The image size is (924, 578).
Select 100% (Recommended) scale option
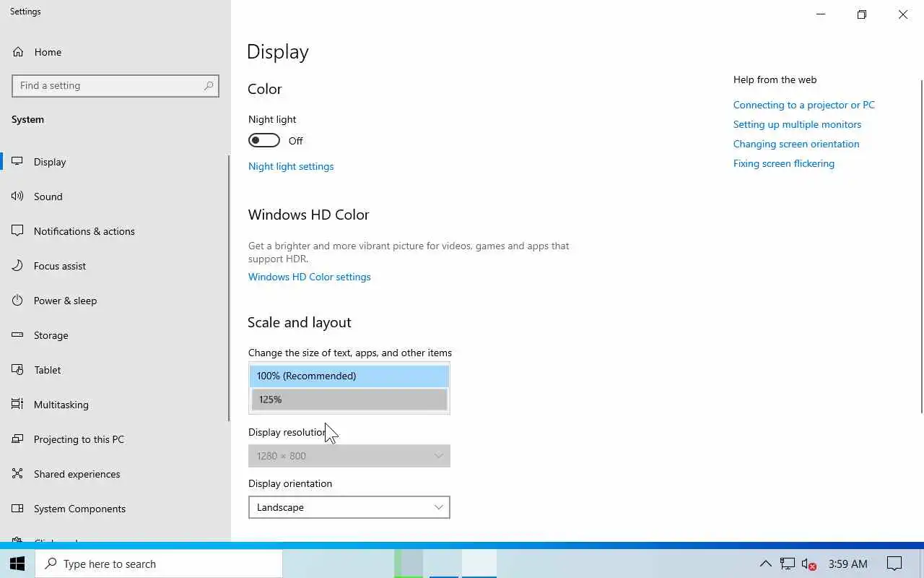349,376
